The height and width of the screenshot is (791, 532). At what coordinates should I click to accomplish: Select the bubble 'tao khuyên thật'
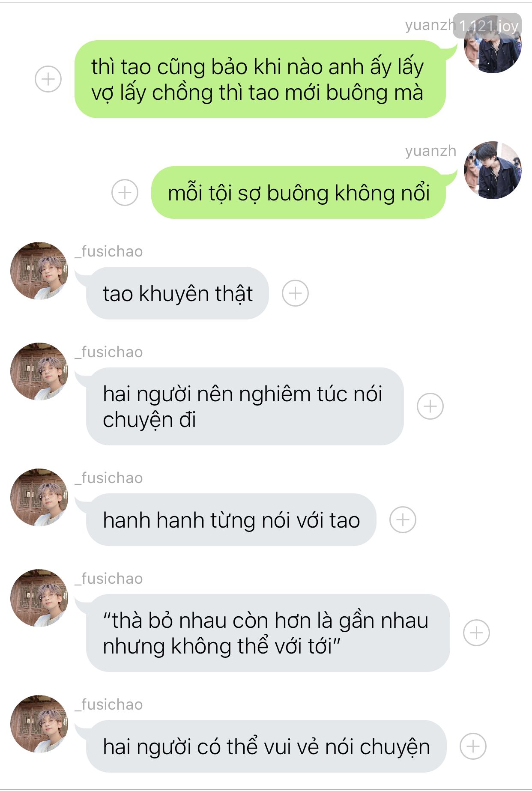(x=177, y=293)
